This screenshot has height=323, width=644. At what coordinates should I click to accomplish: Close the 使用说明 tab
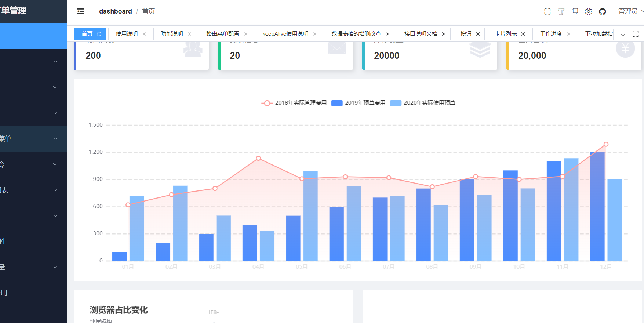coord(144,34)
